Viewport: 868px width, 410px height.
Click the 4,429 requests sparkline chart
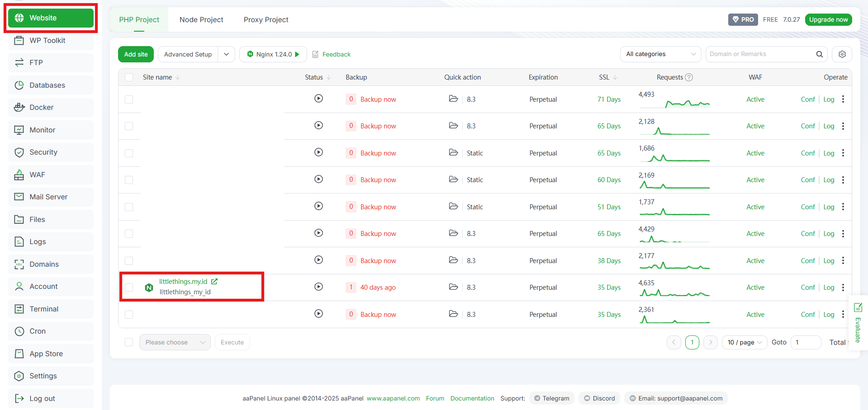pos(674,239)
